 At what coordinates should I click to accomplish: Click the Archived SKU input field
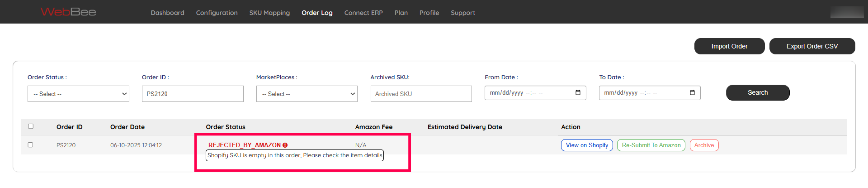pos(421,94)
